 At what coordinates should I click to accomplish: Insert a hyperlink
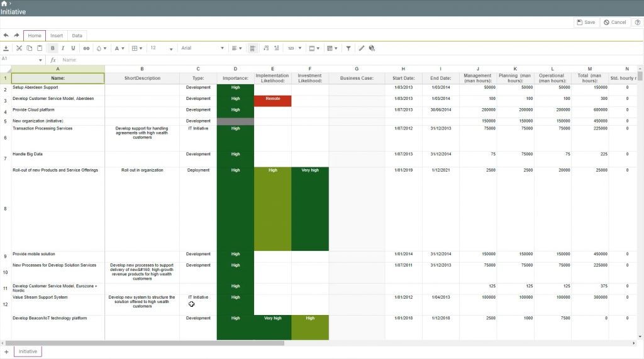coord(86,48)
